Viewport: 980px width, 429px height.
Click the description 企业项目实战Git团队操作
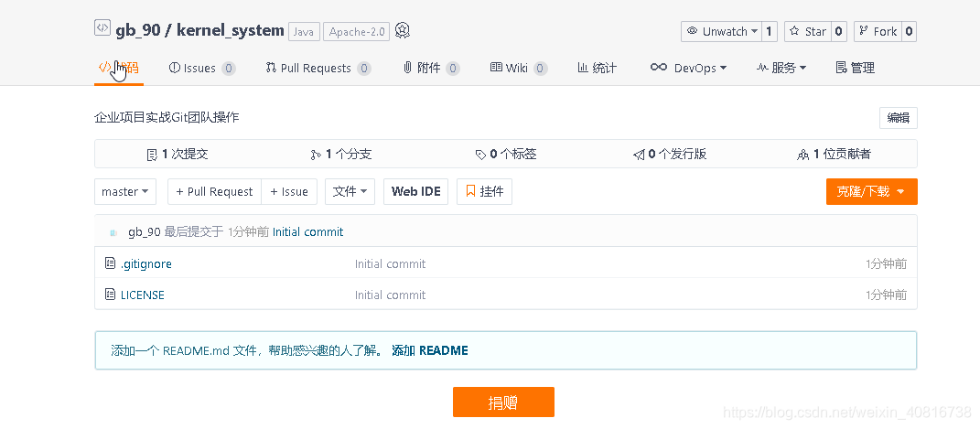point(167,117)
